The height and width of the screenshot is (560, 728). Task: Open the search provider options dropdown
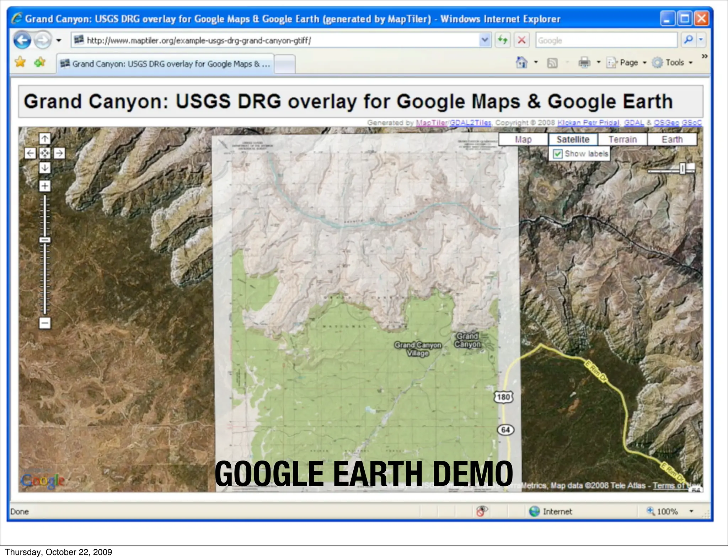point(701,40)
